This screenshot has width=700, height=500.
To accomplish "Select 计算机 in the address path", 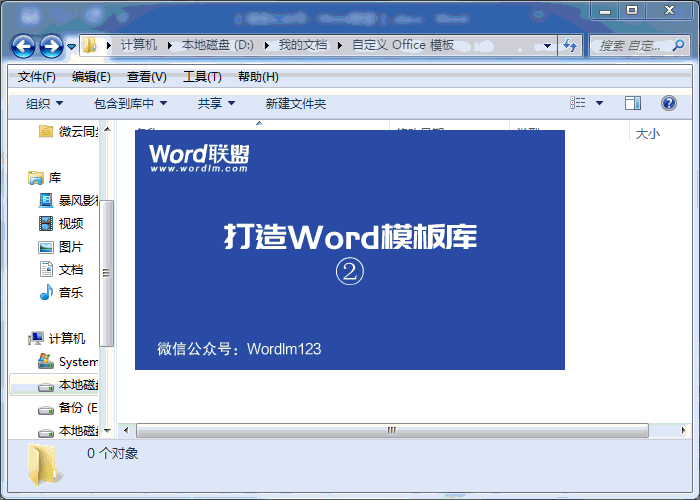I will tap(139, 45).
